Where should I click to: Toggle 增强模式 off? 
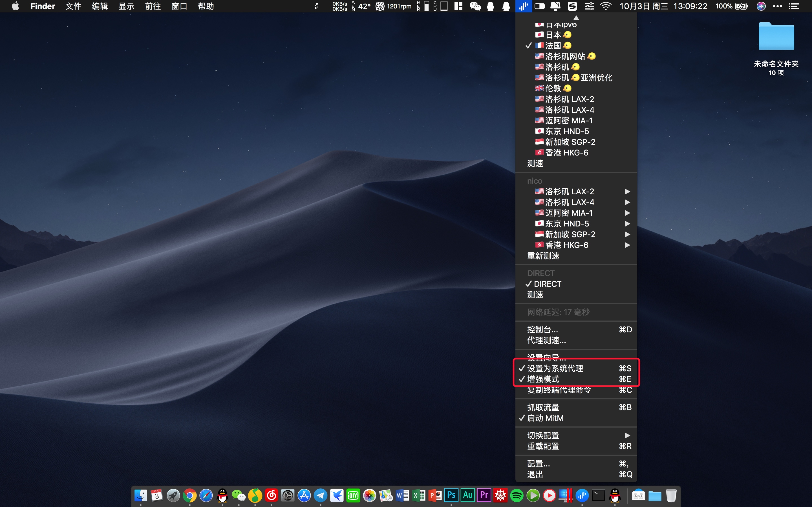(543, 379)
